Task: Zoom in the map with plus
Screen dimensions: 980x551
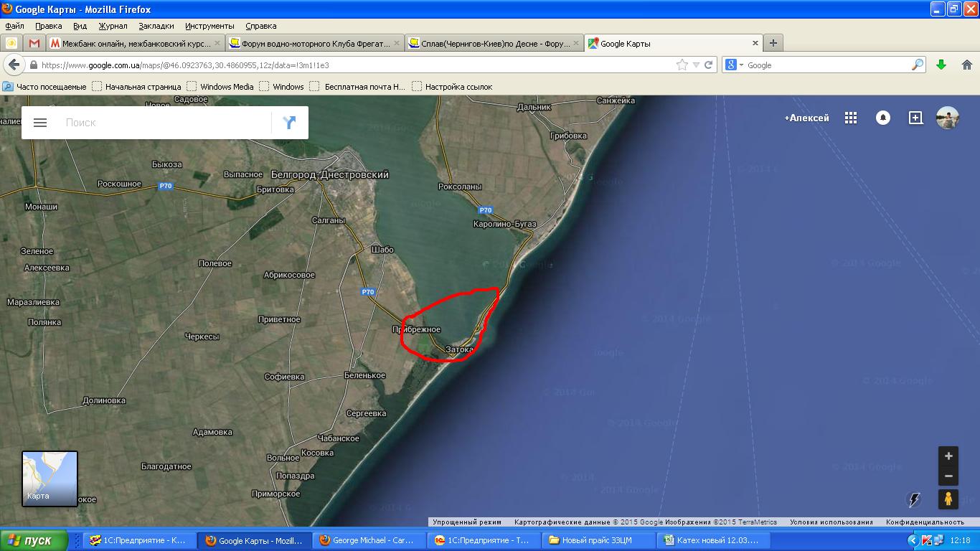Action: point(948,456)
